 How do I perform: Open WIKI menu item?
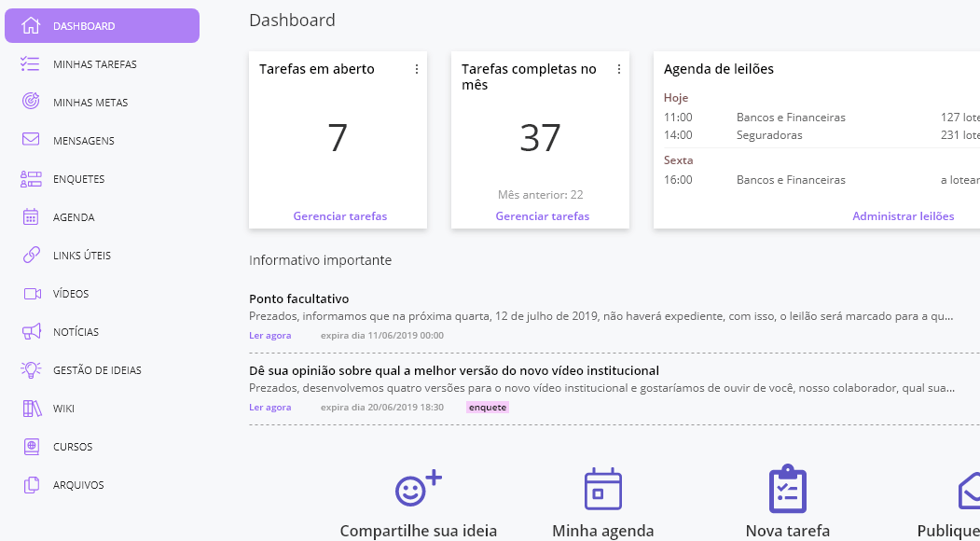63,409
